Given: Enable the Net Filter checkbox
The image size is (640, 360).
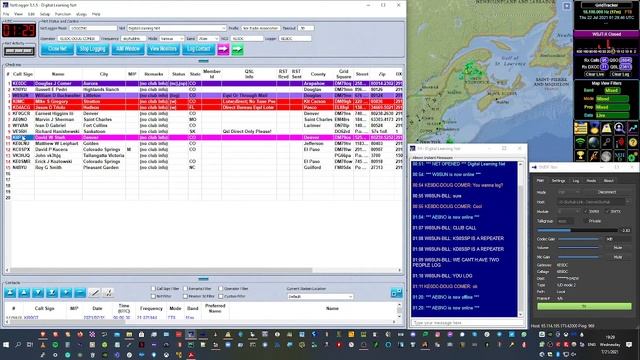Looking at the screenshot, I should click(153, 296).
